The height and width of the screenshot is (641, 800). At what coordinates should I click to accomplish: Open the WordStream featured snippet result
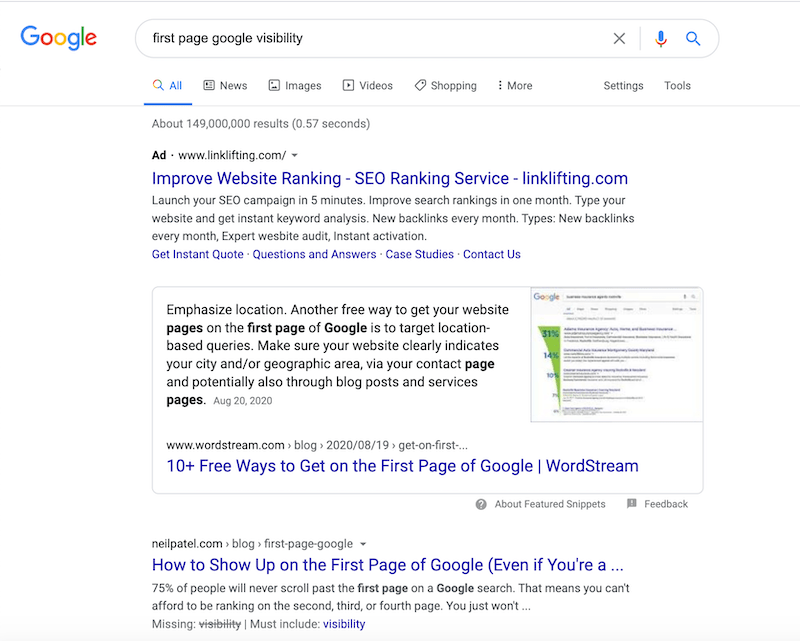(400, 465)
